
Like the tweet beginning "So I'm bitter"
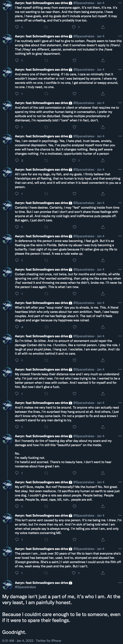[74, 360]
